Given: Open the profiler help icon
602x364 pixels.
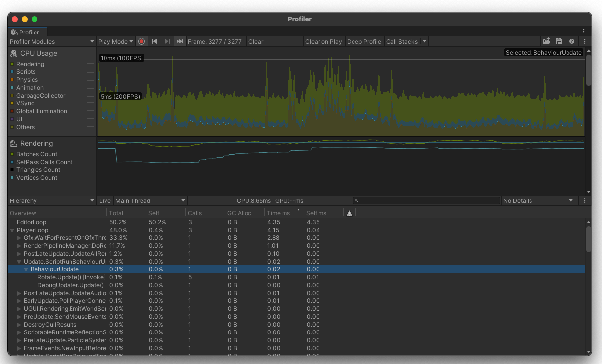Looking at the screenshot, I should 571,42.
